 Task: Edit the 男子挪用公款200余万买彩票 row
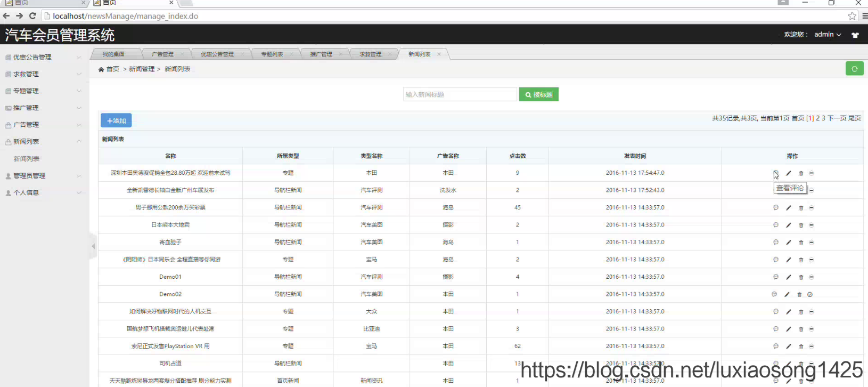[x=789, y=208]
